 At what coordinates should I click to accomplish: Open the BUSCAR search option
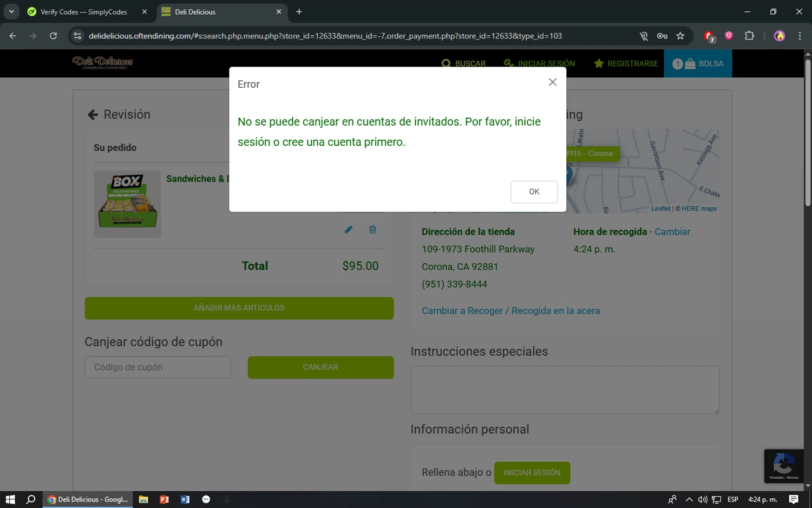463,63
